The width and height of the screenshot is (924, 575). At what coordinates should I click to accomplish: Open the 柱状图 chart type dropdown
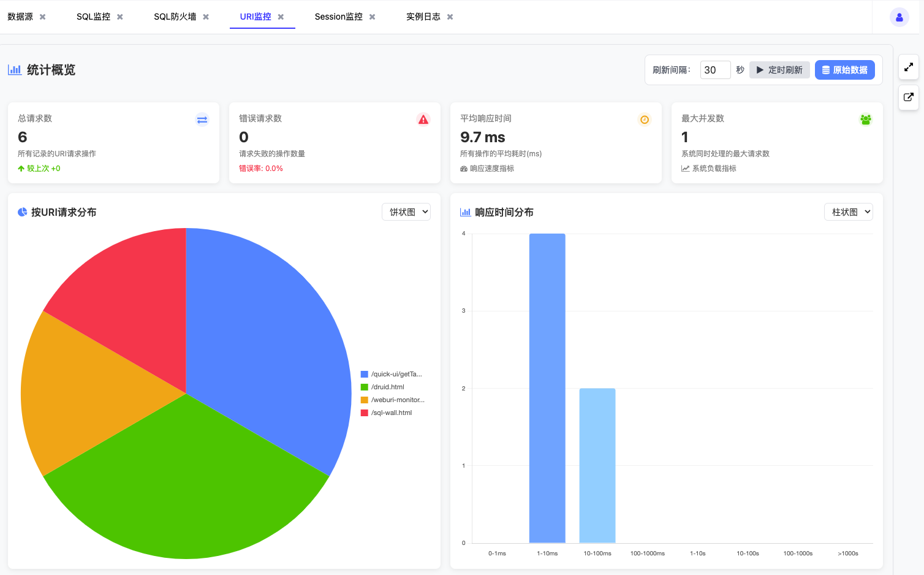[x=849, y=211]
